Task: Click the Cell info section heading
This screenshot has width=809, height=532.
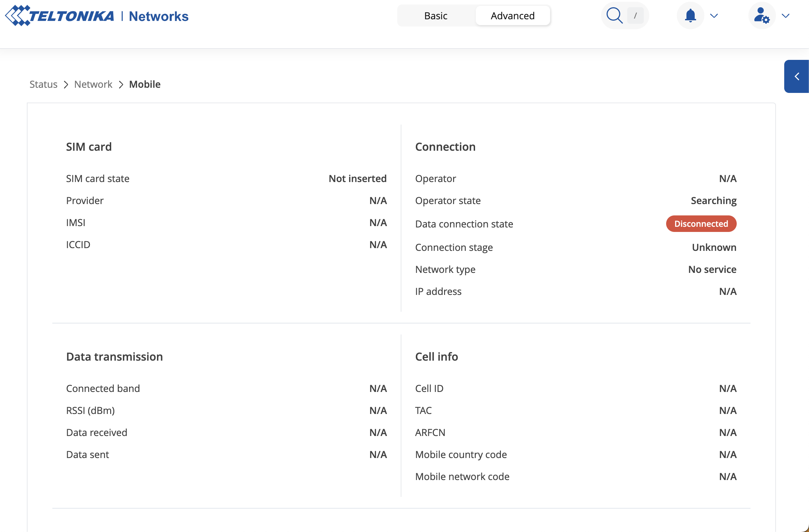Action: click(x=437, y=357)
